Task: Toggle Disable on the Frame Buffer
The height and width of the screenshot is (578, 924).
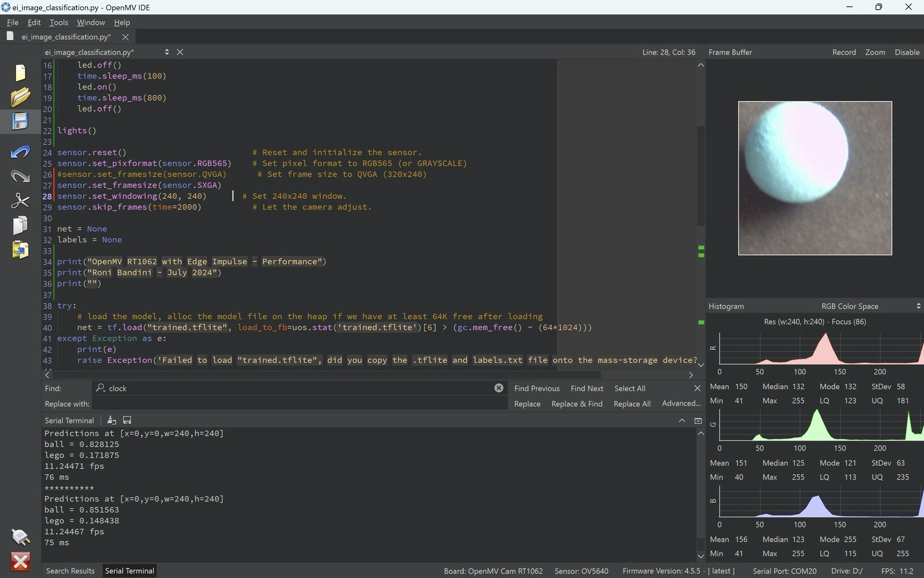Action: tap(907, 52)
